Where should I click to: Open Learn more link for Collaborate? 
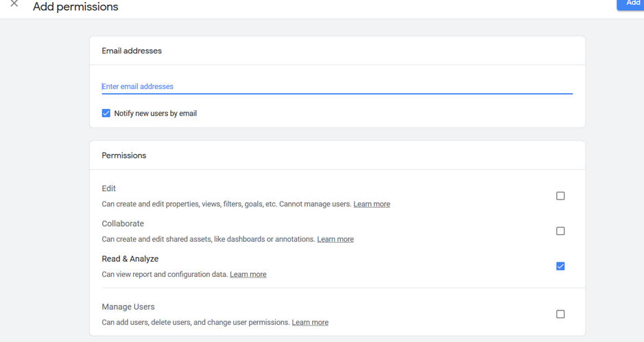335,239
